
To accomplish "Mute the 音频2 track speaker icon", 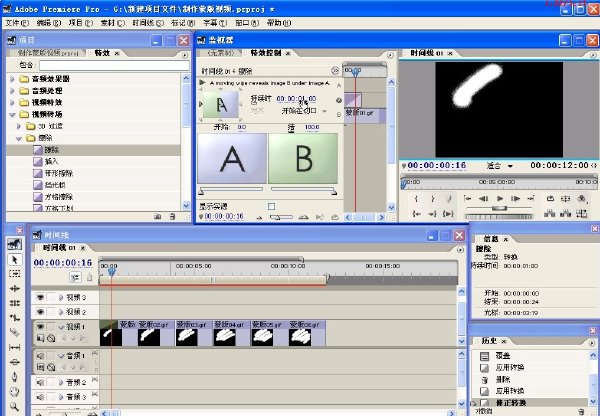I will [x=40, y=382].
